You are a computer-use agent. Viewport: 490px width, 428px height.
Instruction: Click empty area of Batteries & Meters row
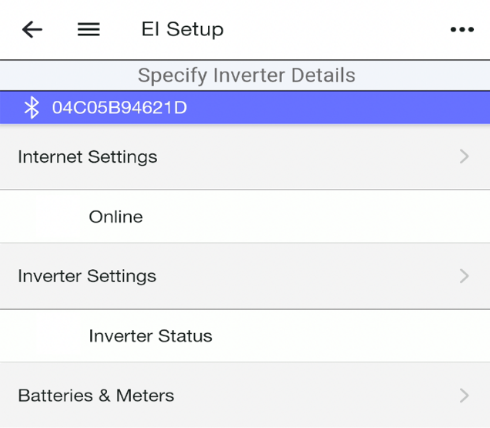(x=300, y=396)
